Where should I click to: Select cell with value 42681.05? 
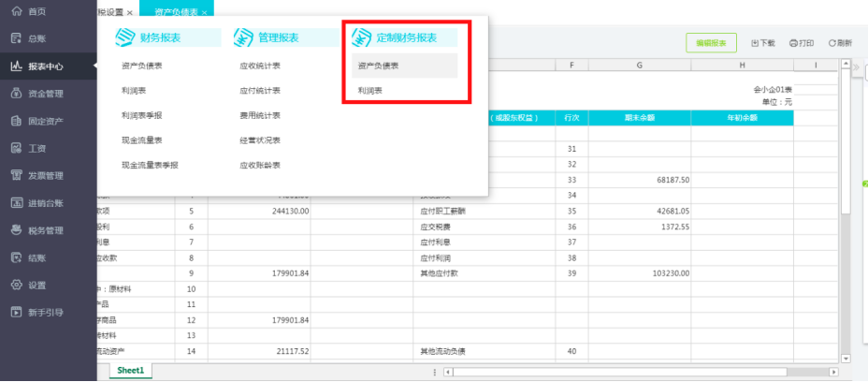tap(640, 212)
